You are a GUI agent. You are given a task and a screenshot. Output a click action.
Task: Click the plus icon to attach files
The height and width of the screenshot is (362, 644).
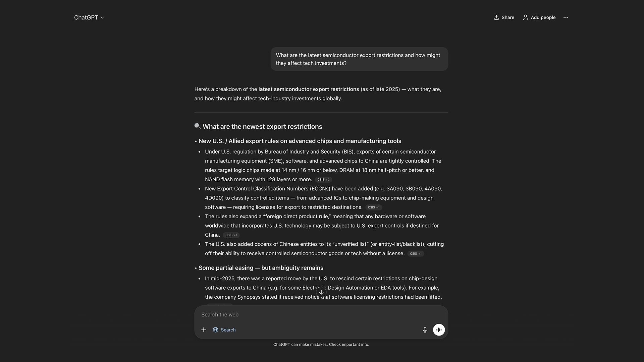coord(204,329)
